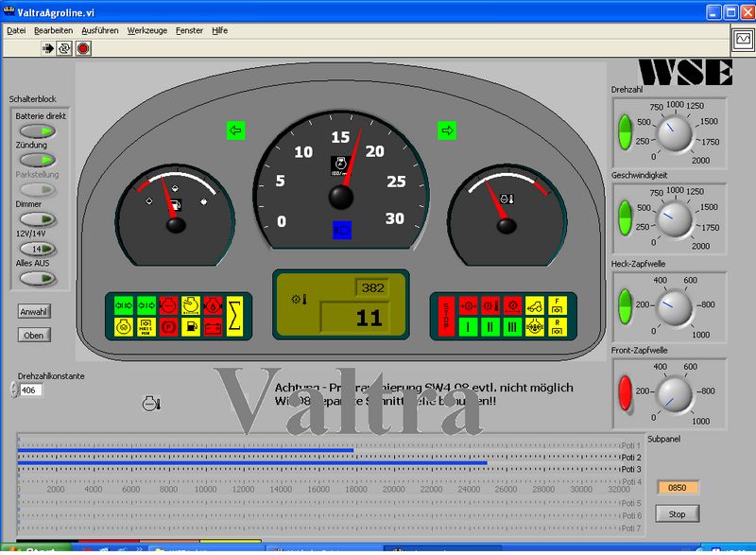
Task: Click the temperature symbol below Drehzahlkonstante
Action: point(151,404)
